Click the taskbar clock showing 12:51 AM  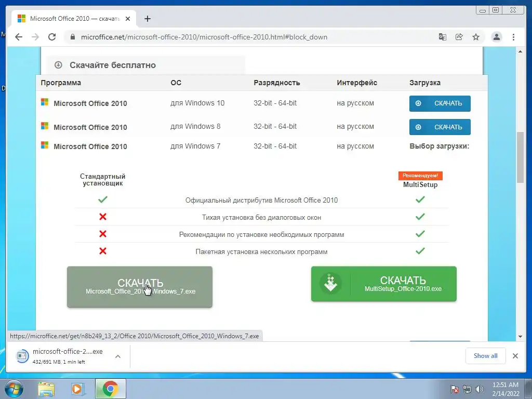click(x=506, y=389)
